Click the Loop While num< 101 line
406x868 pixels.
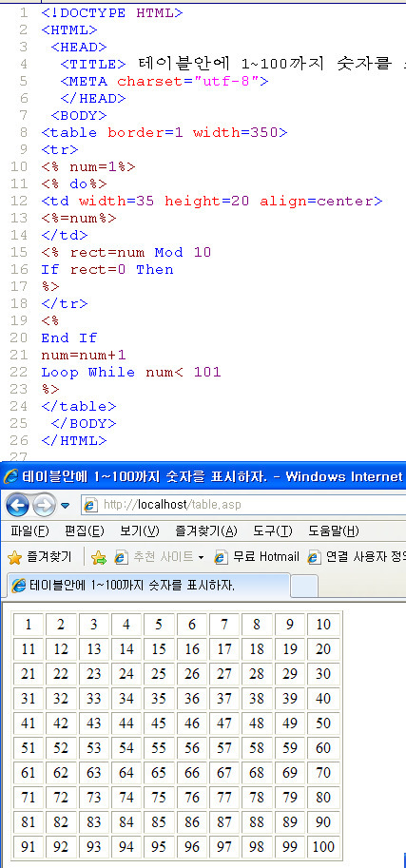coord(130,372)
